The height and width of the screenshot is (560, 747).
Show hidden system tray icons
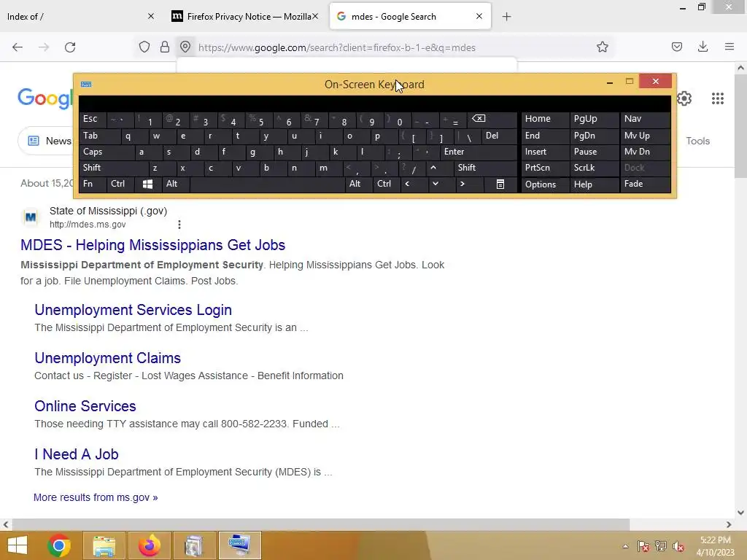pyautogui.click(x=625, y=546)
